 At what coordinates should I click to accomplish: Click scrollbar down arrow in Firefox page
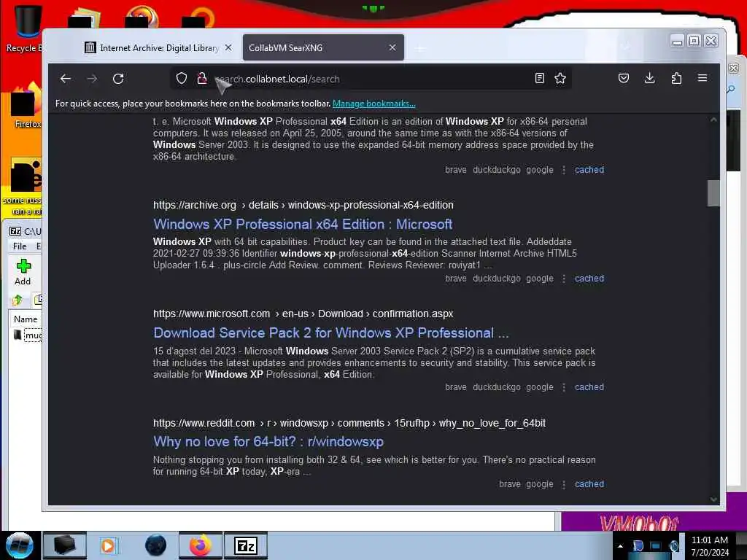click(713, 499)
